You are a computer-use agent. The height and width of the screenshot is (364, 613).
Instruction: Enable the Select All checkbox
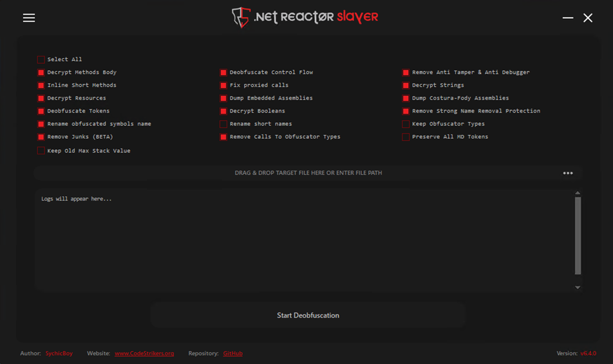(x=41, y=60)
